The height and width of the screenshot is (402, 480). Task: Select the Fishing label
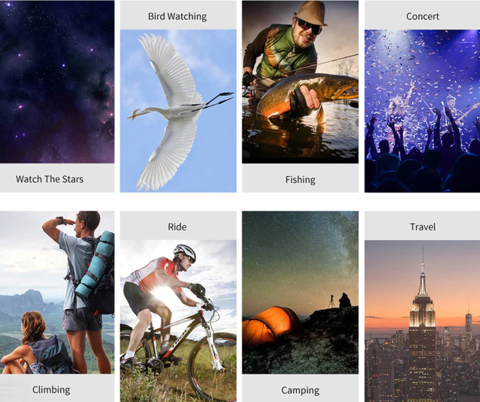300,180
